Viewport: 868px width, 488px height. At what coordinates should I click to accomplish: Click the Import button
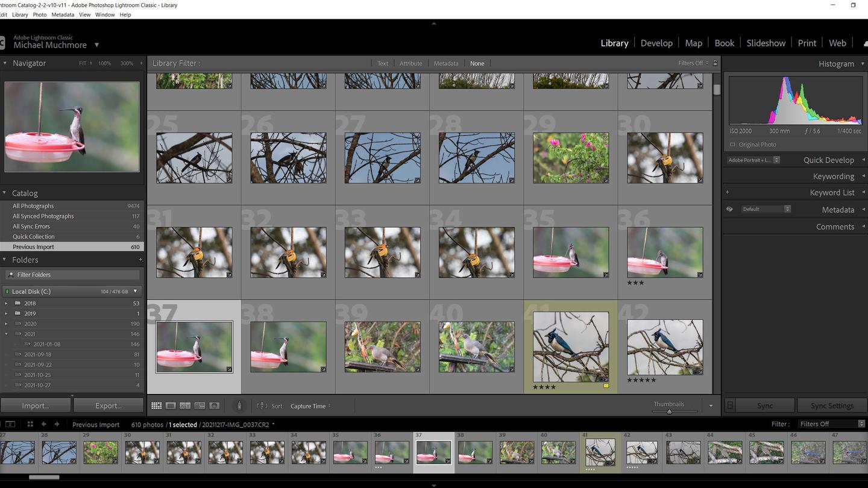coord(35,405)
